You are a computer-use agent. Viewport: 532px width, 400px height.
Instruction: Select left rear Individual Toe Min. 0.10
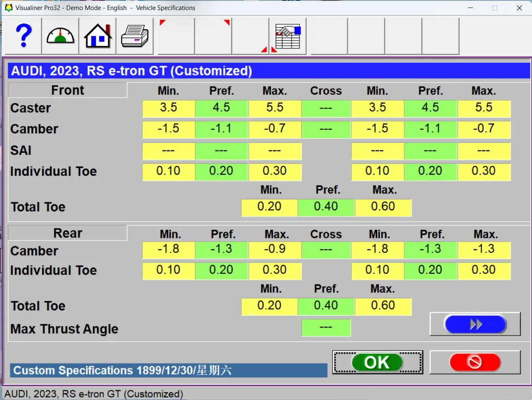click(168, 271)
